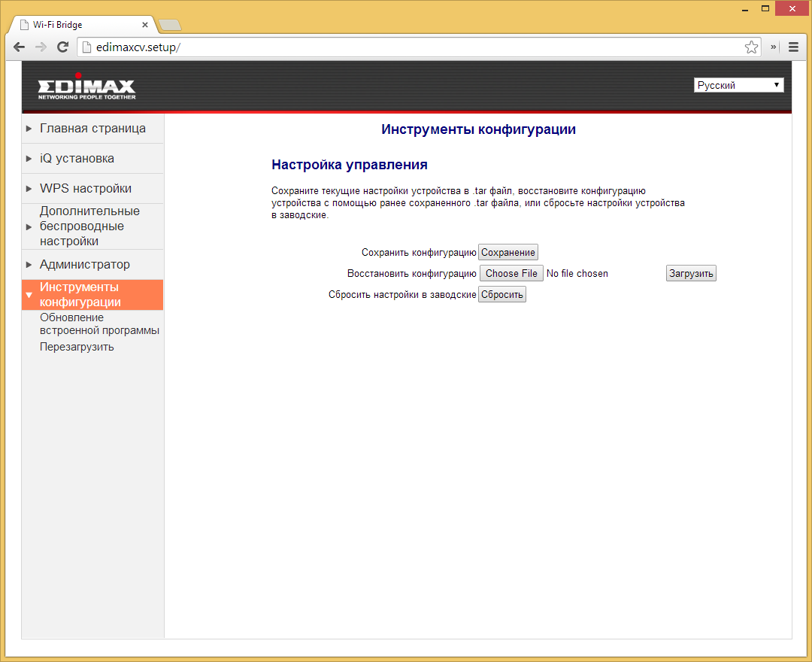
Task: Expand arrow beside WPS настройки
Action: point(29,189)
